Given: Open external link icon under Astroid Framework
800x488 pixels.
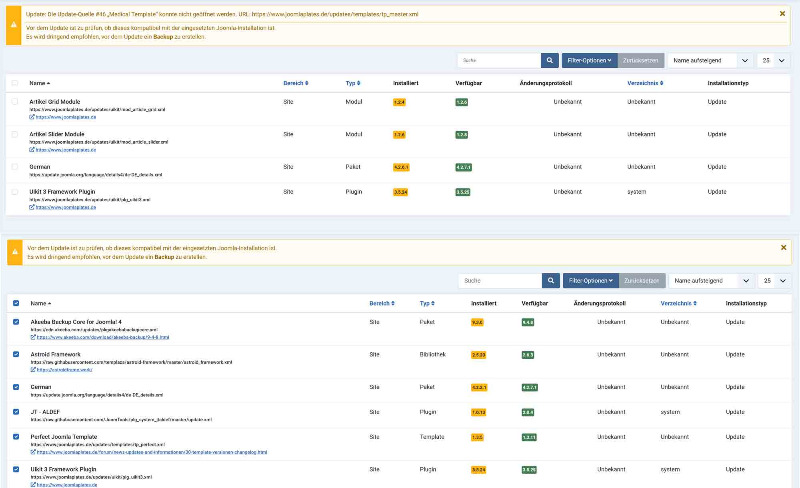Looking at the screenshot, I should point(33,370).
